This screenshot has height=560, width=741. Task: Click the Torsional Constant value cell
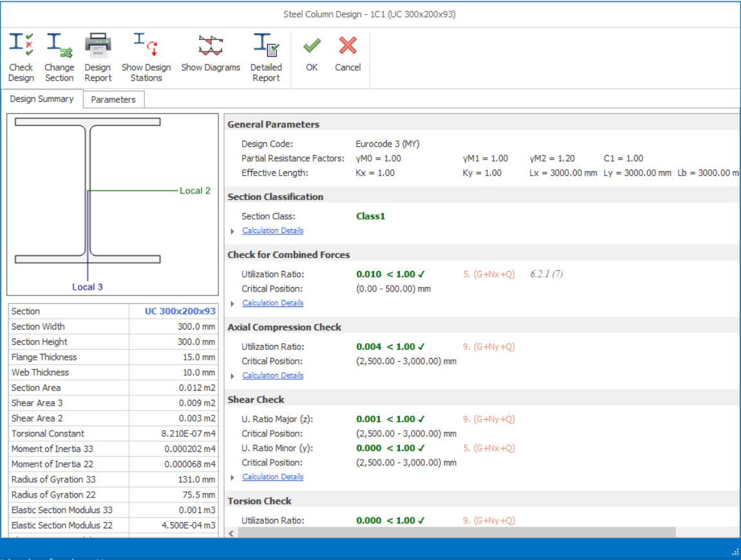(173, 434)
